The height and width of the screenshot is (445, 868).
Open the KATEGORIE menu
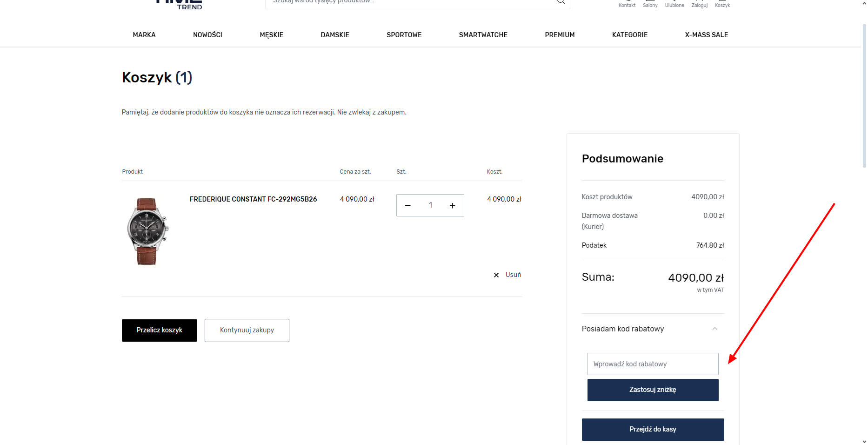point(630,35)
